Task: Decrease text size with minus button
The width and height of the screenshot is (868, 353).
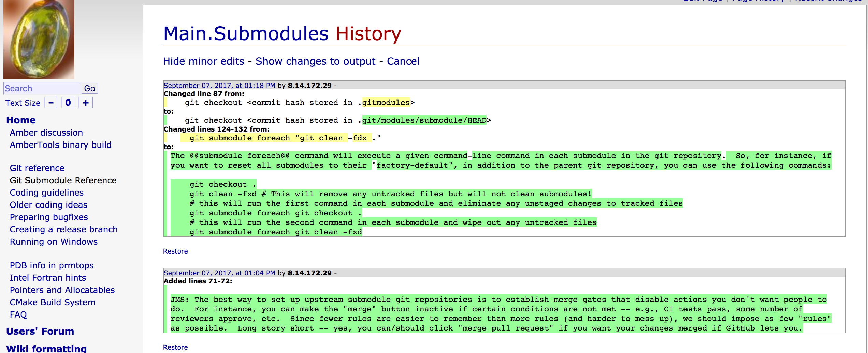Action: point(51,103)
